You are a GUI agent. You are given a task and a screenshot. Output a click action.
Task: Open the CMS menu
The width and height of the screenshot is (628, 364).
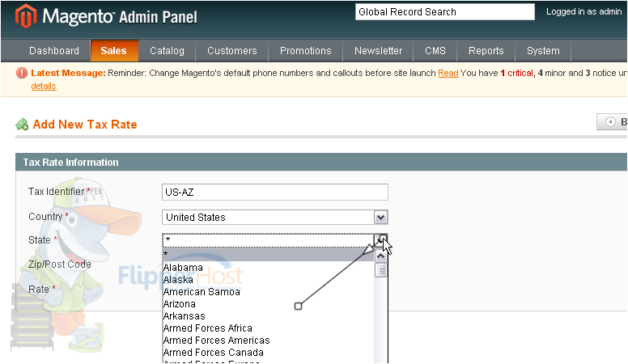tap(435, 51)
